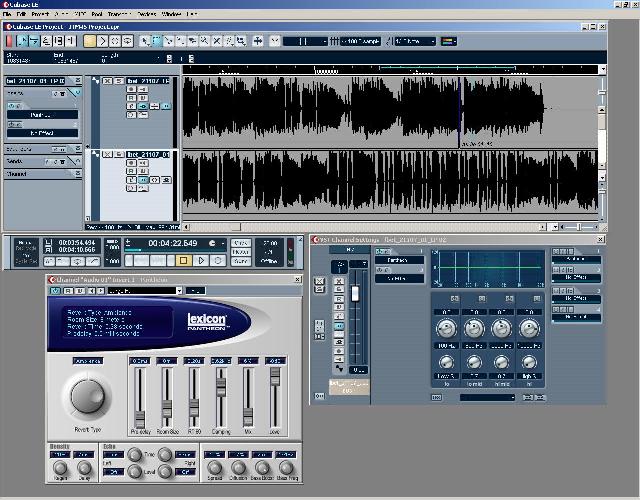640x500 pixels.
Task: Open the Edit menu
Action: coord(21,14)
